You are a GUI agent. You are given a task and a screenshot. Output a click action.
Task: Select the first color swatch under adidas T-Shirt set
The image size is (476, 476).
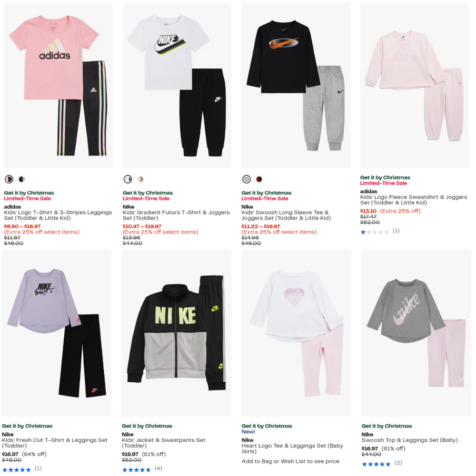pos(9,179)
